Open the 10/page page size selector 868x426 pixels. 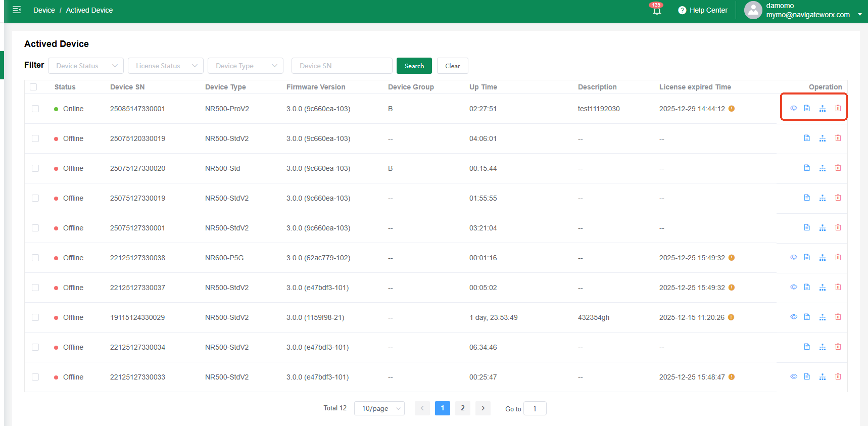coord(379,408)
